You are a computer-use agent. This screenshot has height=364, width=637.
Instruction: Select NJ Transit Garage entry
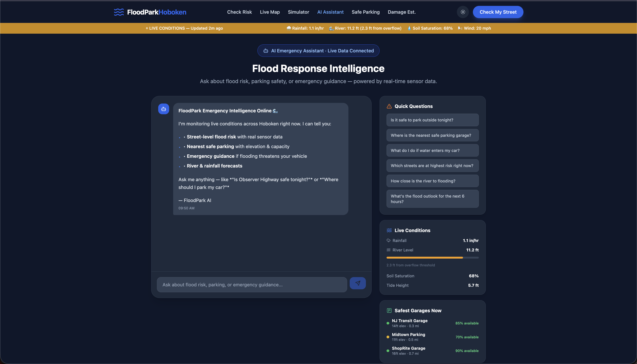click(x=410, y=323)
